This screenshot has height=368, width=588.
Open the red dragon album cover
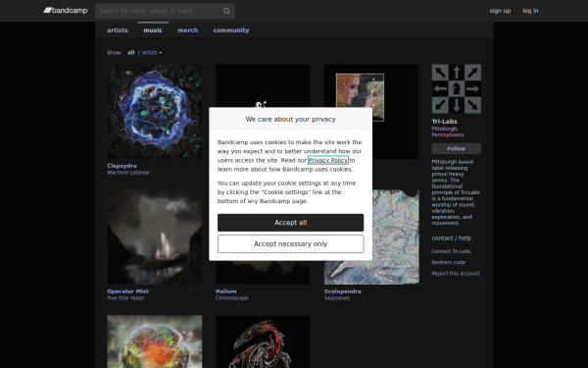(263, 342)
